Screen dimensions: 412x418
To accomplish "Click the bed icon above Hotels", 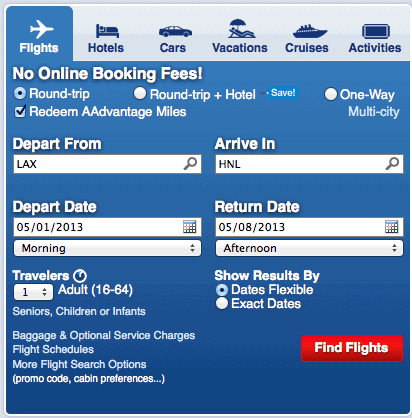I will coord(107,31).
